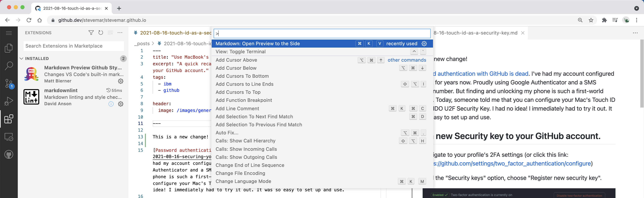Go to browser home page
Viewport: 644px width, 198px height.
click(x=40, y=20)
